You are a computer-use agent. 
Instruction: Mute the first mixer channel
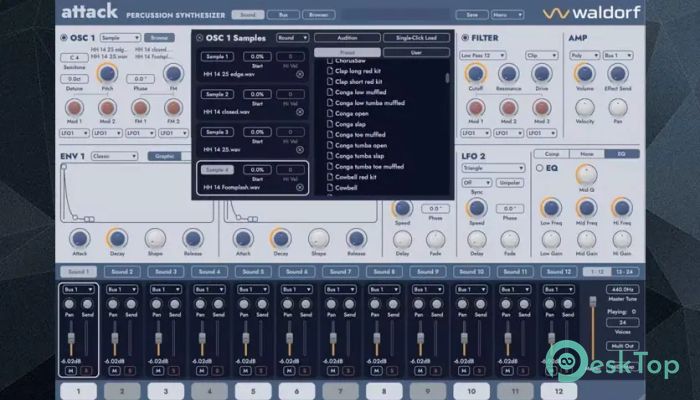(x=71, y=371)
